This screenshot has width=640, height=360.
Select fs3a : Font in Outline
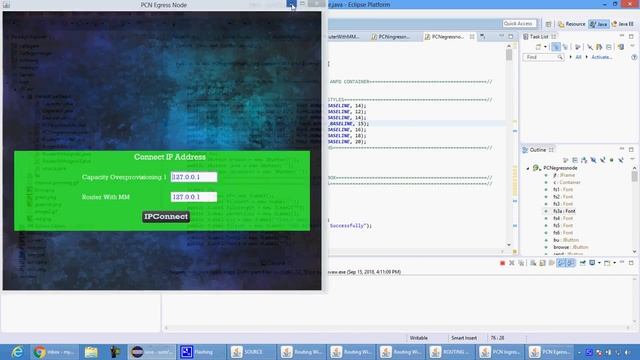(564, 211)
